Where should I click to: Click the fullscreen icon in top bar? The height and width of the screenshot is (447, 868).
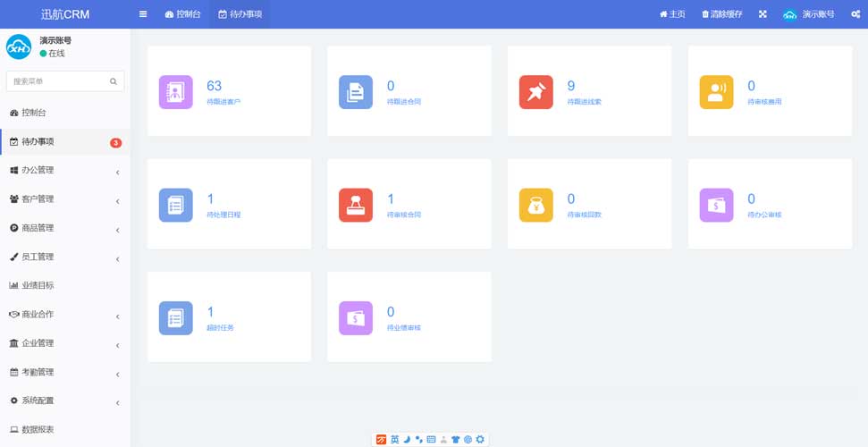[x=763, y=14]
